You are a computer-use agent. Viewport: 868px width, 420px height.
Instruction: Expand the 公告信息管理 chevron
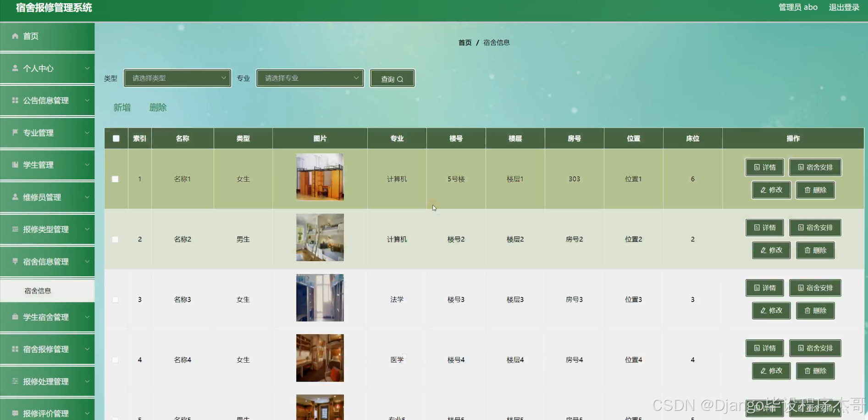87,100
